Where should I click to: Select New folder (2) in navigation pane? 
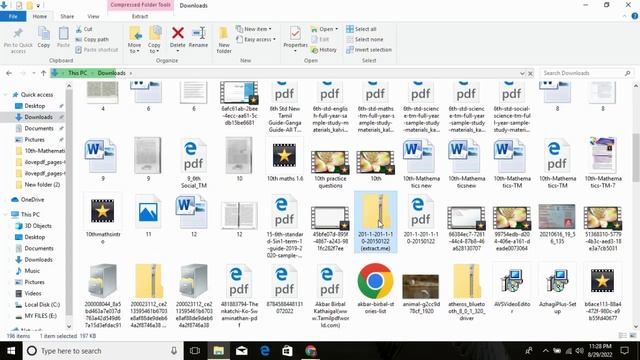click(42, 184)
